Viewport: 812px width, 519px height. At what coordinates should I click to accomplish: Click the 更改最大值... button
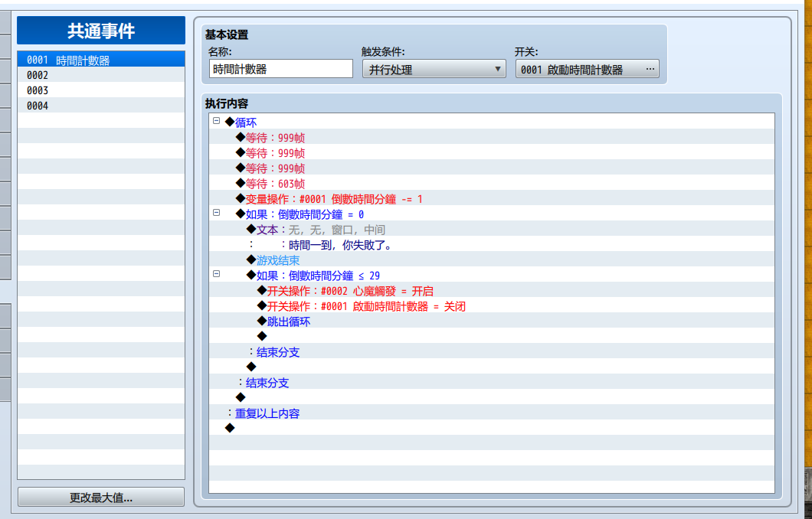(x=101, y=498)
